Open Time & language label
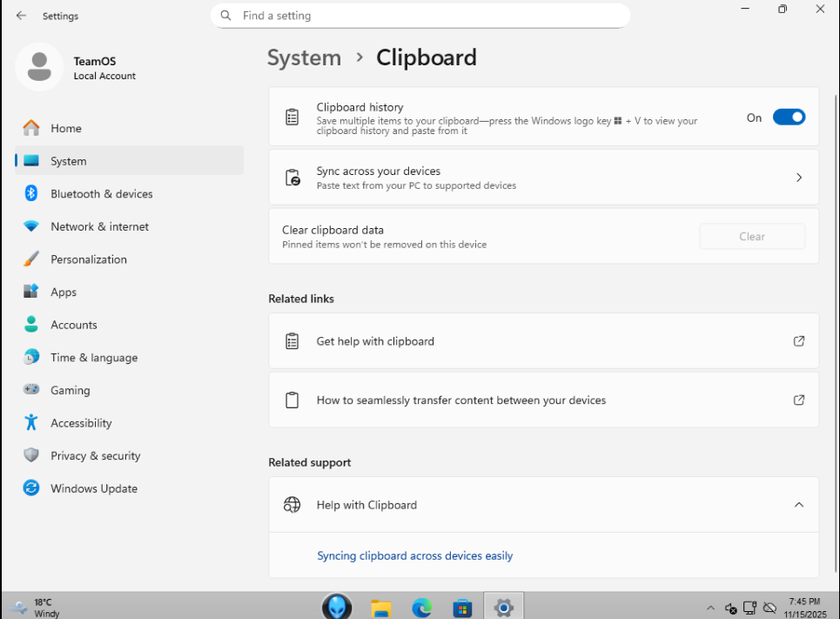 tap(94, 357)
